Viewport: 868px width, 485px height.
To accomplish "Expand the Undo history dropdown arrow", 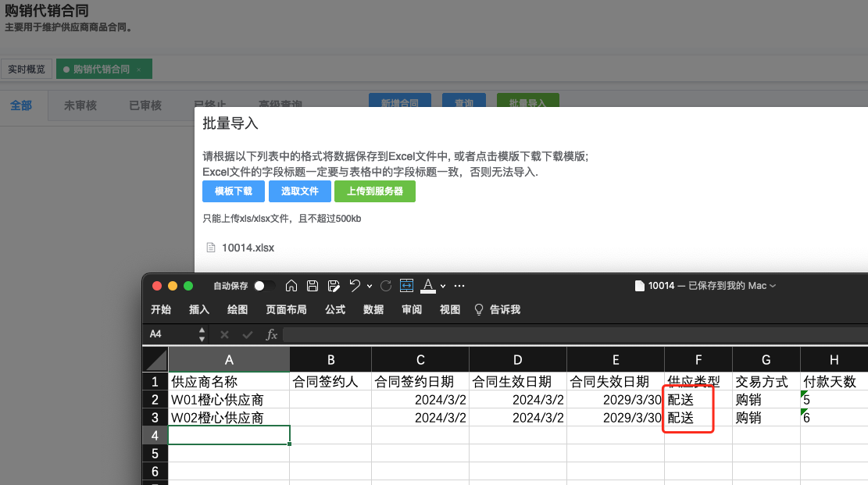I will pyautogui.click(x=368, y=286).
